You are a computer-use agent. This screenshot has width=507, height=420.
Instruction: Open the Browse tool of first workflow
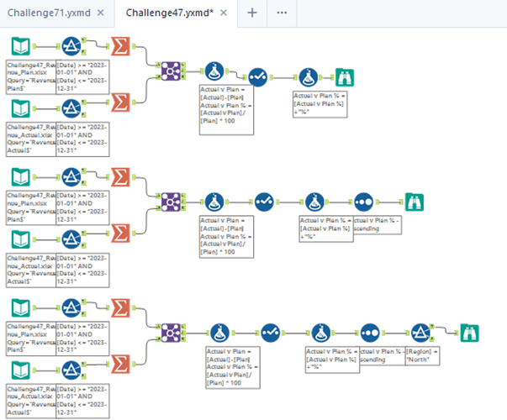tap(345, 77)
